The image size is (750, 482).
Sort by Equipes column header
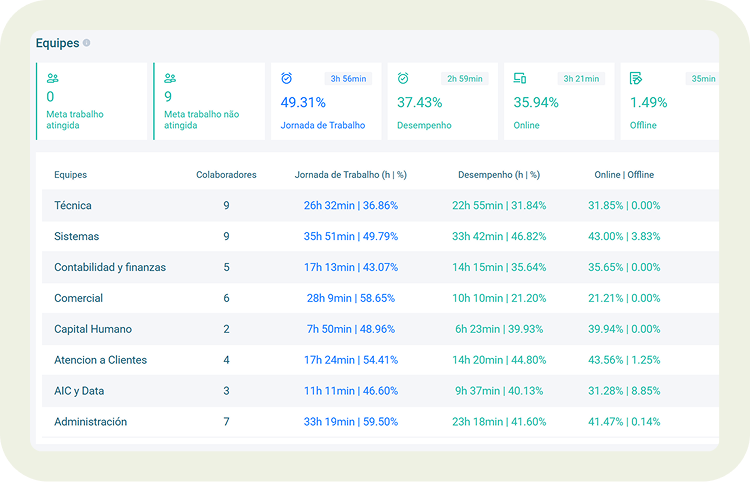70,175
